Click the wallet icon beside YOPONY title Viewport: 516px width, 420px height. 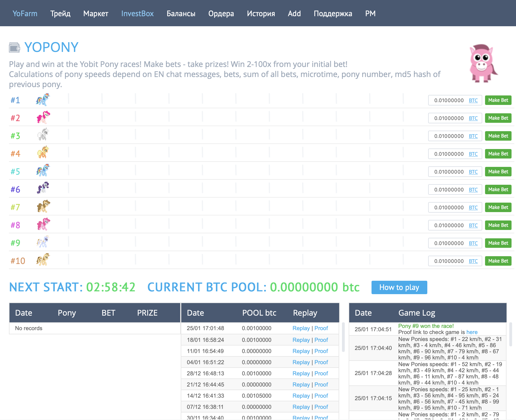click(15, 47)
